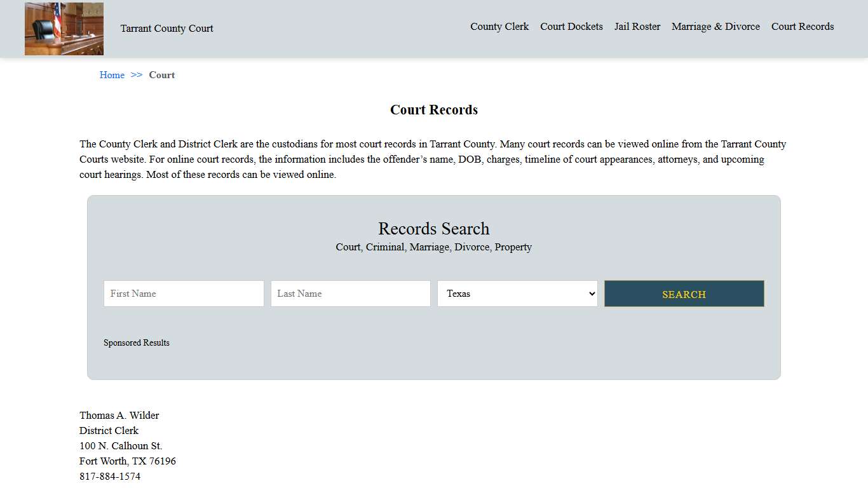
Task: Select Court Records in navigation
Action: tap(803, 27)
